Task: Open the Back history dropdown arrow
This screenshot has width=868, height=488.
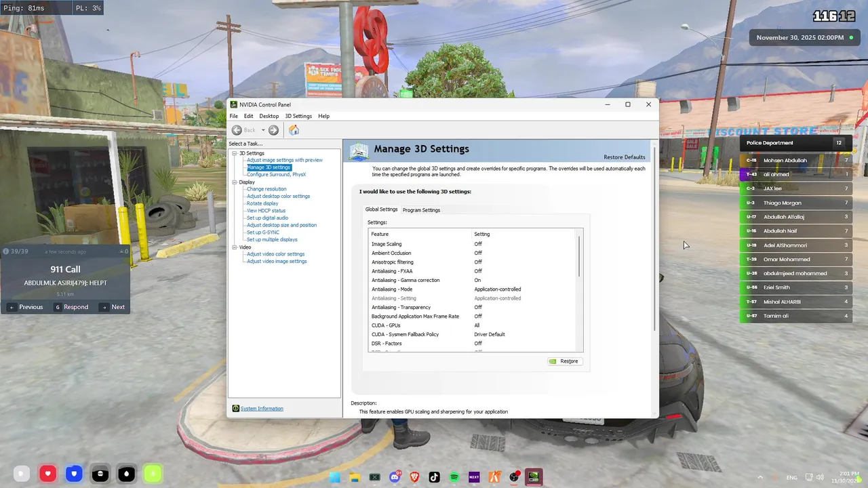Action: tap(263, 130)
